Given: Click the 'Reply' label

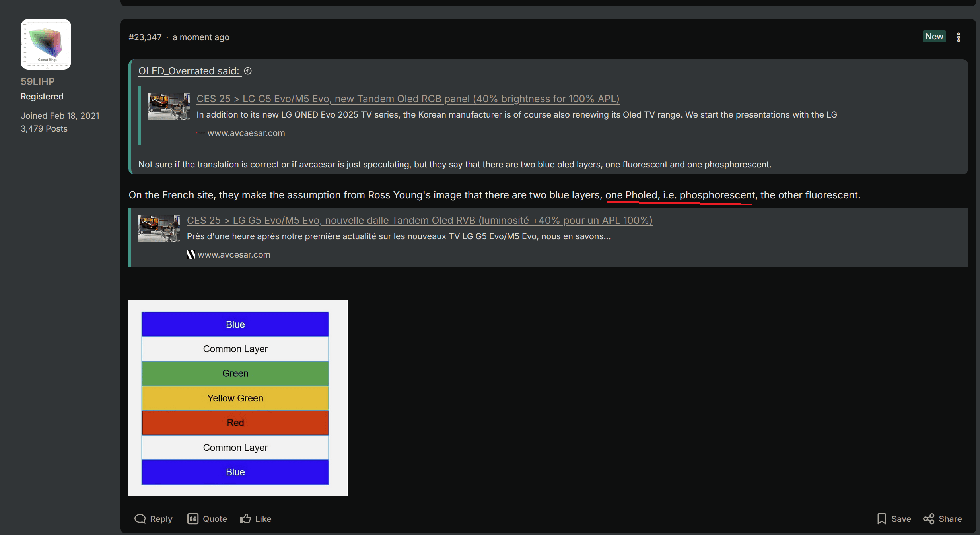Looking at the screenshot, I should pyautogui.click(x=161, y=519).
